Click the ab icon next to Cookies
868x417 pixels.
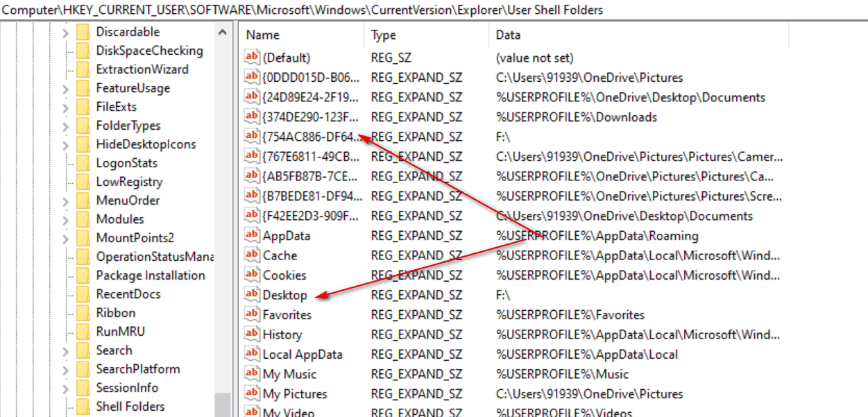click(251, 275)
